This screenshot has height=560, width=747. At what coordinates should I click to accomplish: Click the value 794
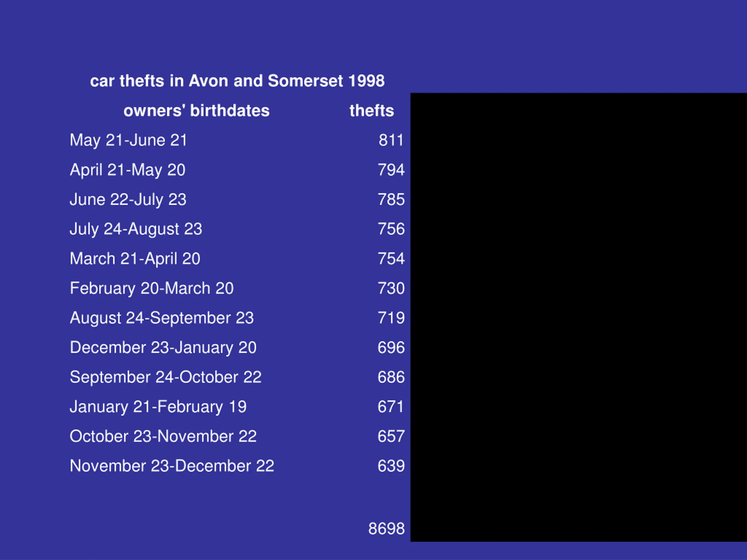pos(391,170)
